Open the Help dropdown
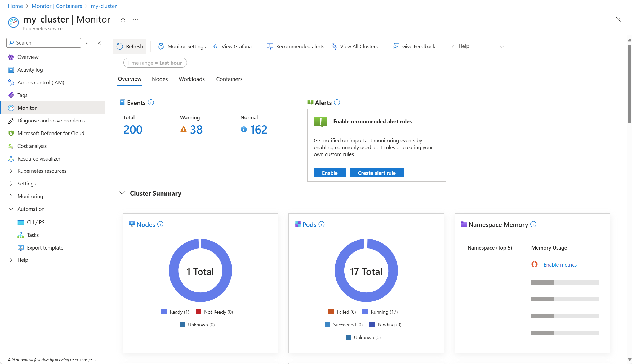 475,46
